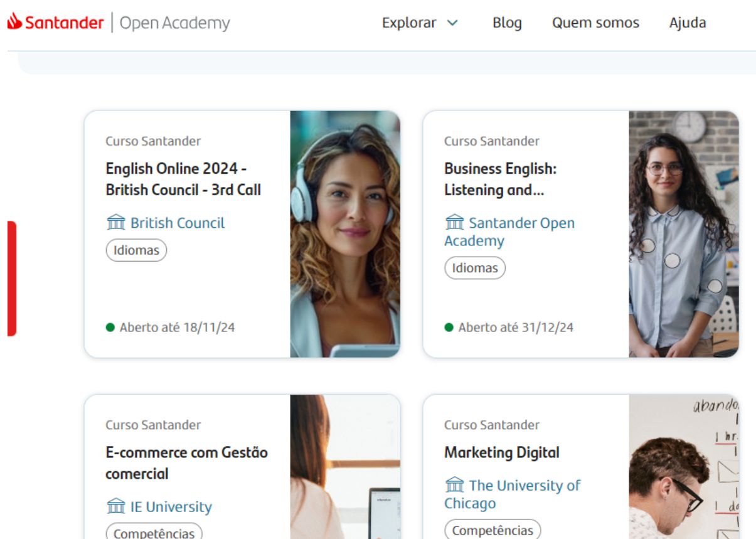The image size is (756, 539).
Task: Open the Ajuda help page
Action: [x=688, y=23]
